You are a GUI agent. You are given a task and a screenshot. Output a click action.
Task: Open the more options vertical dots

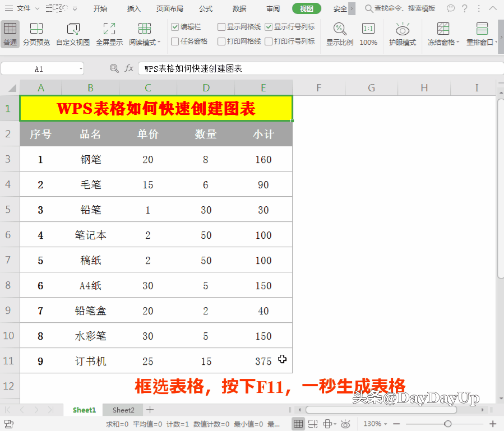click(x=479, y=8)
